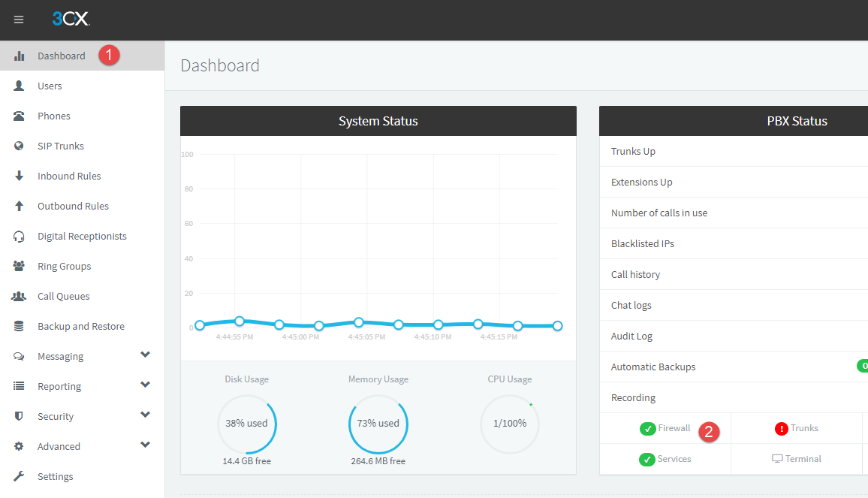This screenshot has height=498, width=868.
Task: Click the Trunks status link
Action: [x=803, y=428]
